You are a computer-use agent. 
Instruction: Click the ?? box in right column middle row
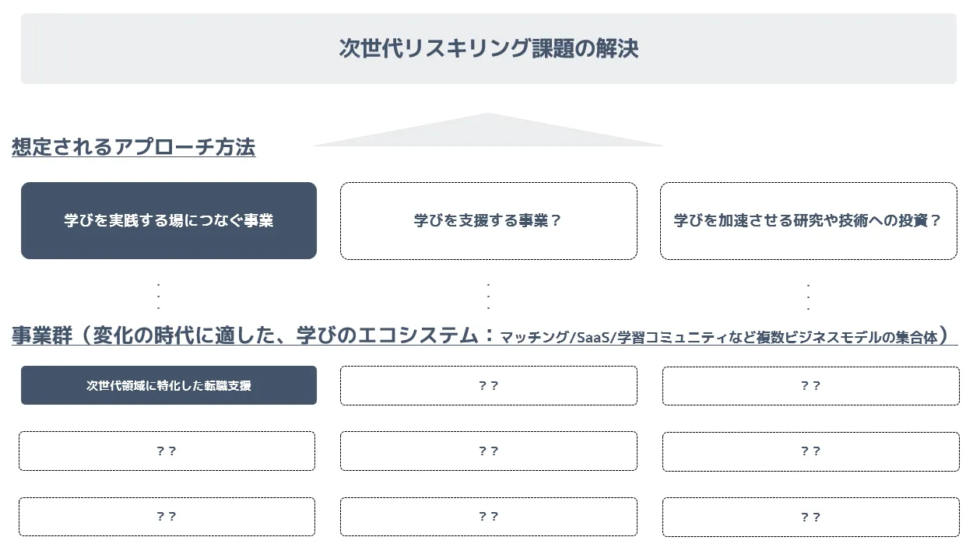pos(811,451)
